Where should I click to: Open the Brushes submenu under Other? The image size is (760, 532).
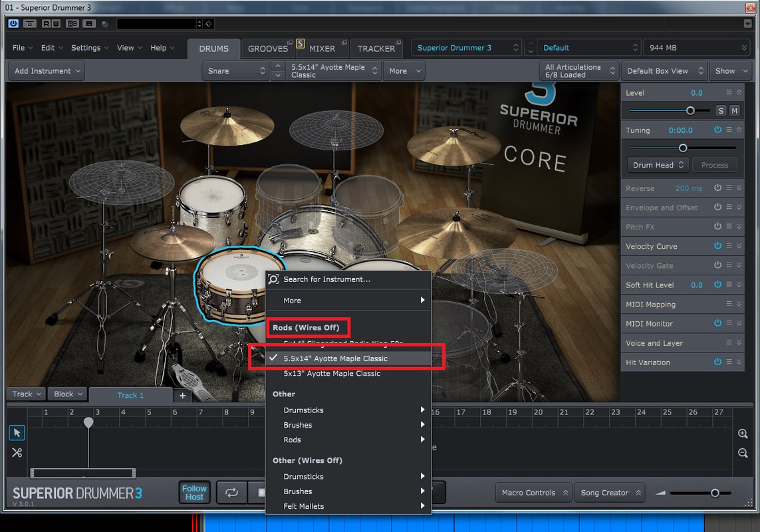pyautogui.click(x=348, y=425)
